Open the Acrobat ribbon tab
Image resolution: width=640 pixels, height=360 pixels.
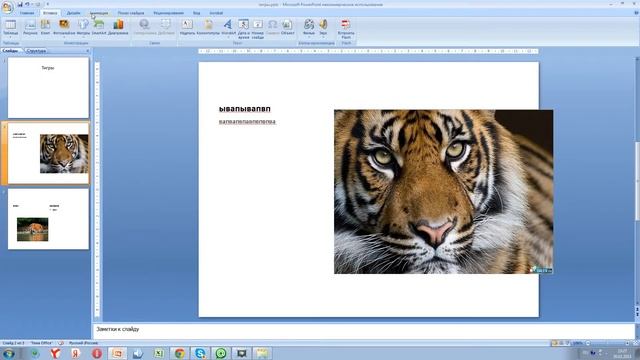pyautogui.click(x=216, y=13)
